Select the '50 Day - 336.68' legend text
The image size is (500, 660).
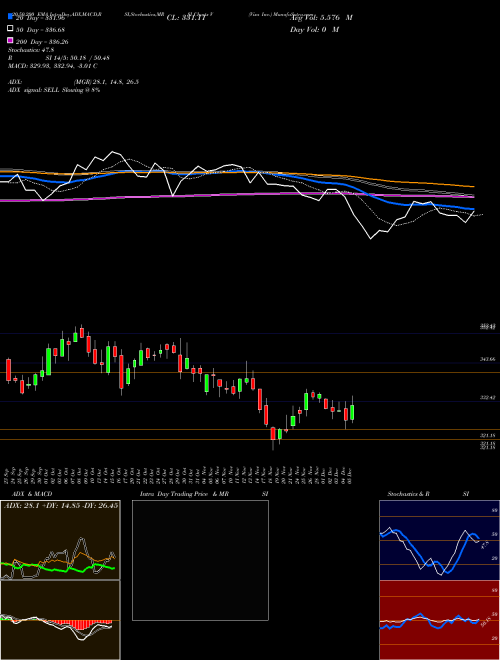click(40, 29)
